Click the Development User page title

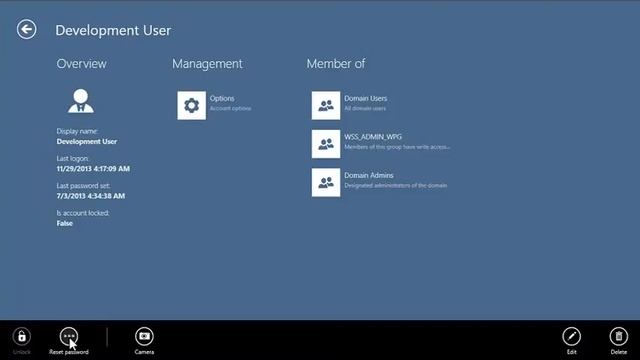[x=113, y=30]
